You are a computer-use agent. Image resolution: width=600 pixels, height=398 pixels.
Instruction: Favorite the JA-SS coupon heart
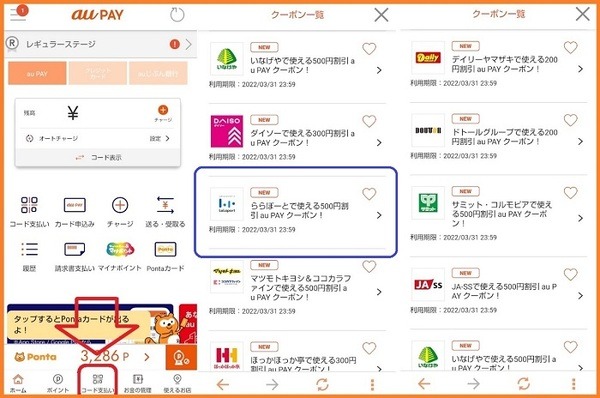coord(571,274)
